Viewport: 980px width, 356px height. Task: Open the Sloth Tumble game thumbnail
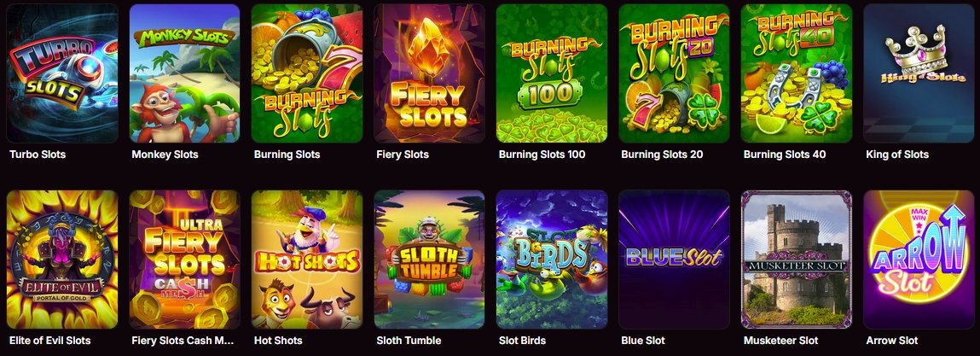click(x=429, y=260)
